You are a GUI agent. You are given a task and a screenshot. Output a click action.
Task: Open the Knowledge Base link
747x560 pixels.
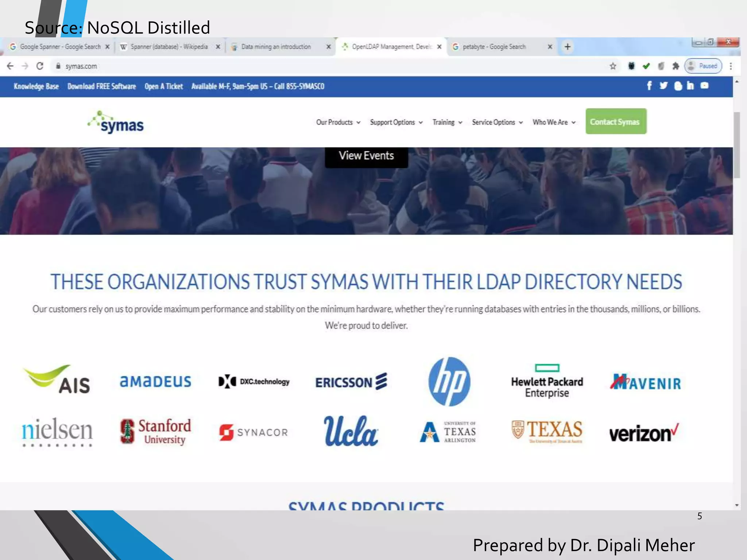36,86
